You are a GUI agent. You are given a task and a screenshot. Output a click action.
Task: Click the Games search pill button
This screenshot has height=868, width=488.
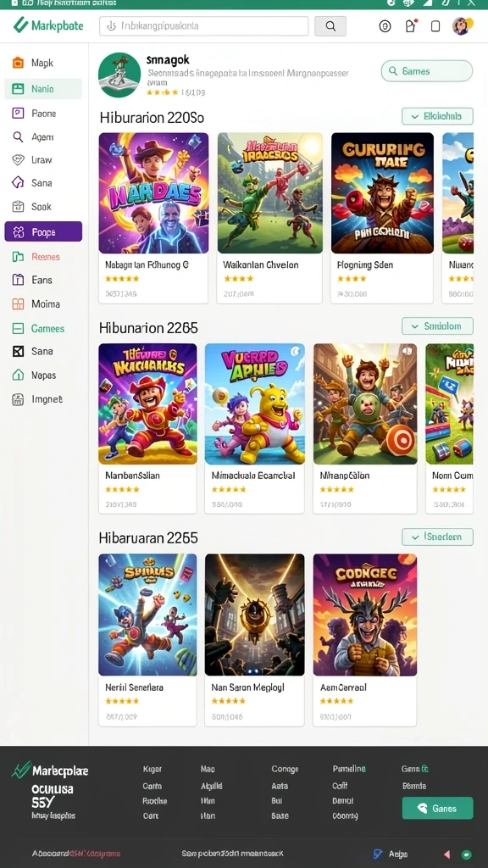click(x=427, y=71)
